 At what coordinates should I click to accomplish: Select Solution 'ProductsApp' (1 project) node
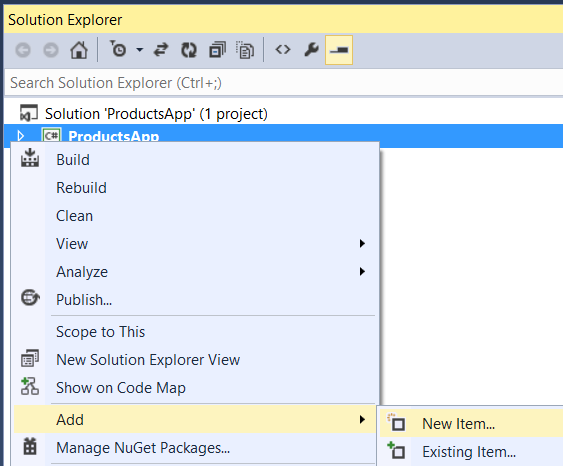point(156,114)
